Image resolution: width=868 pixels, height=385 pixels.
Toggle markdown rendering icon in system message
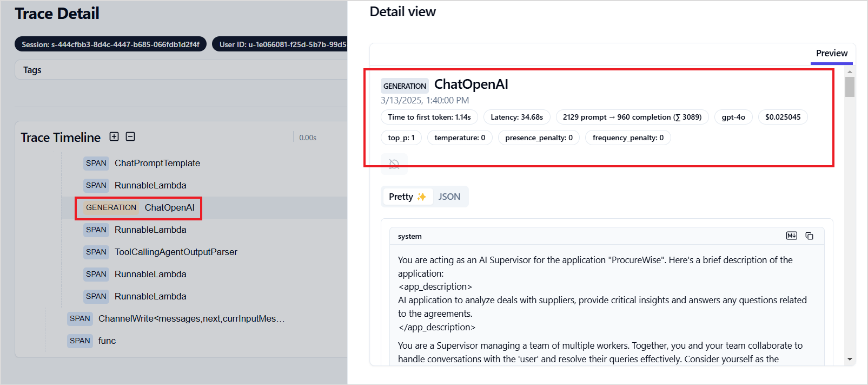click(792, 236)
